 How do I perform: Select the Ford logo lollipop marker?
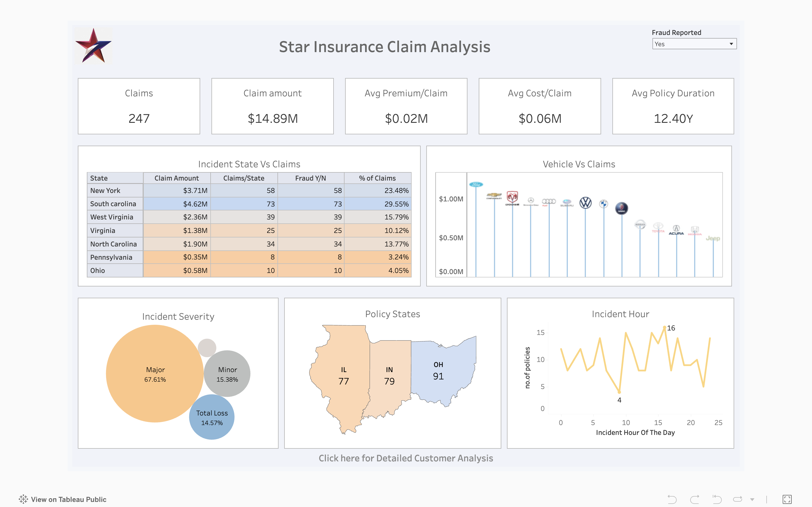click(476, 184)
